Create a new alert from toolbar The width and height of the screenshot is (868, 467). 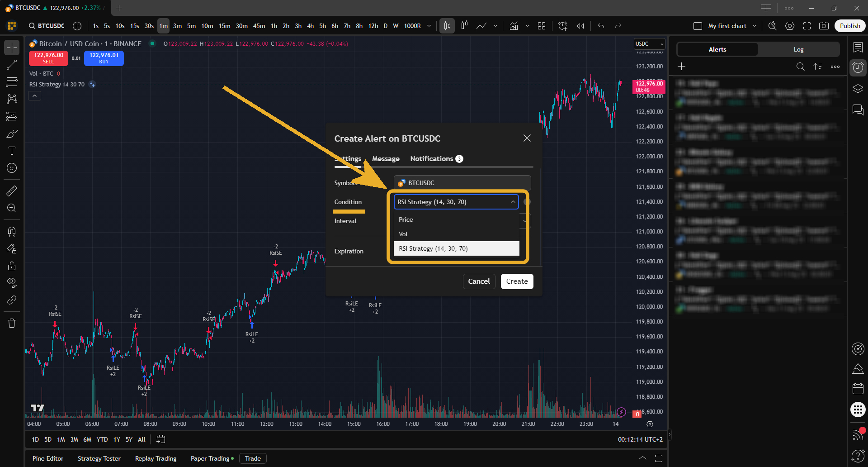pyautogui.click(x=563, y=26)
